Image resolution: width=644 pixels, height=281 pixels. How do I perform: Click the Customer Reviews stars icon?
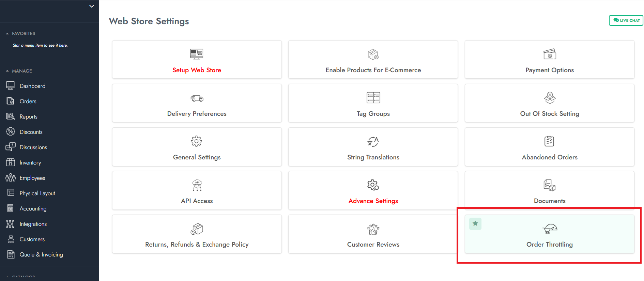(373, 229)
